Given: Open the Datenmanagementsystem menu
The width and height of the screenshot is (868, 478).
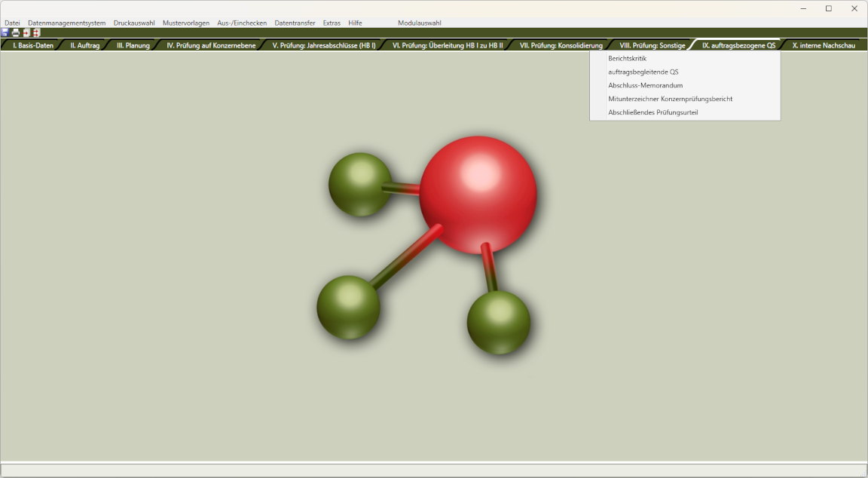Looking at the screenshot, I should pyautogui.click(x=66, y=23).
